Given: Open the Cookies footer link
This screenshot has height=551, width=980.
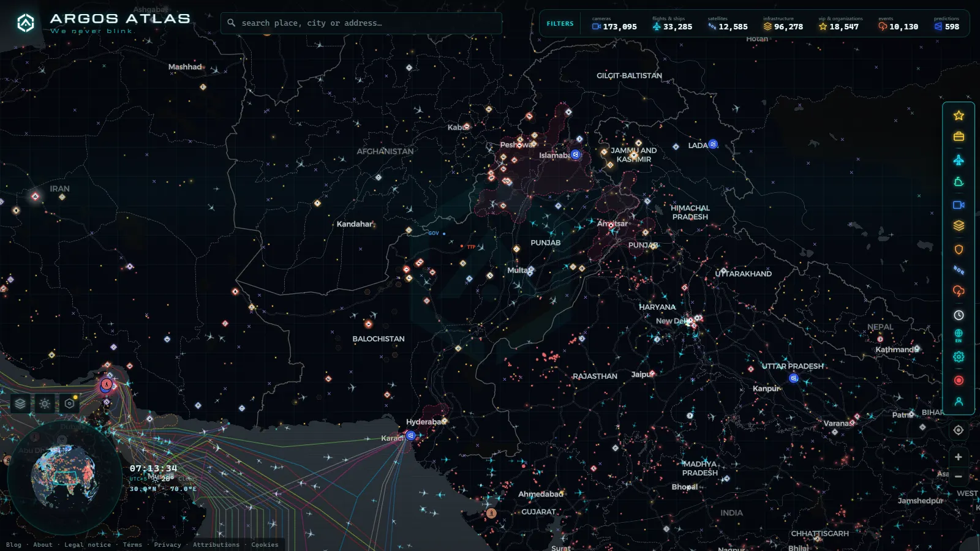Looking at the screenshot, I should point(265,545).
